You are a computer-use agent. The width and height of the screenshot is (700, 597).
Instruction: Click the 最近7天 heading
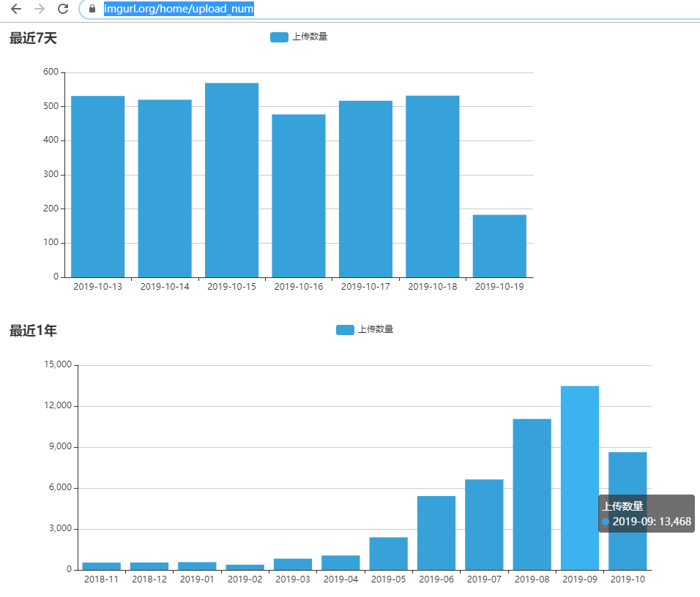(x=33, y=38)
